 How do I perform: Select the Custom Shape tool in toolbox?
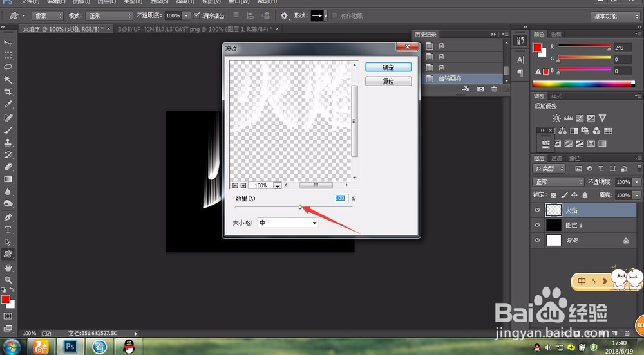[8, 254]
